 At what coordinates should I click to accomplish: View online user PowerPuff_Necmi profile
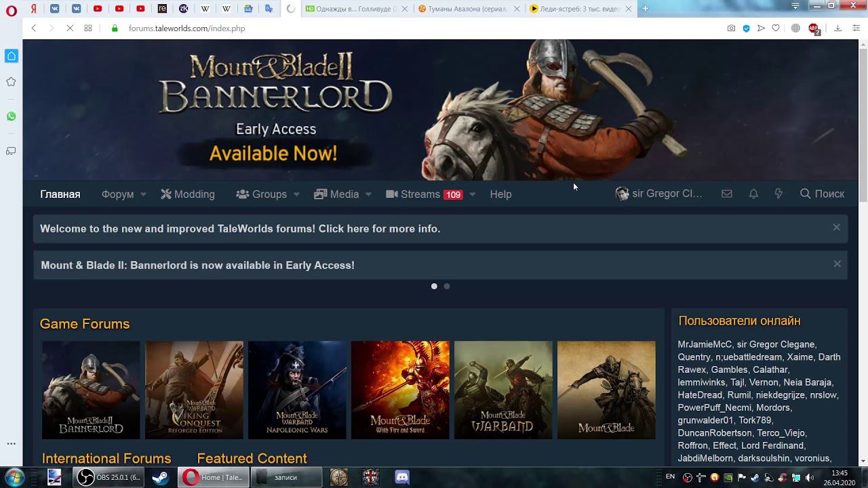pyautogui.click(x=715, y=408)
